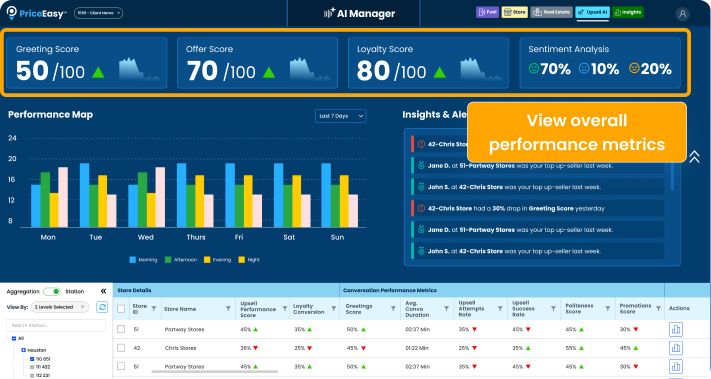Collapse the station sidebar with double-arrow icon

(x=103, y=291)
